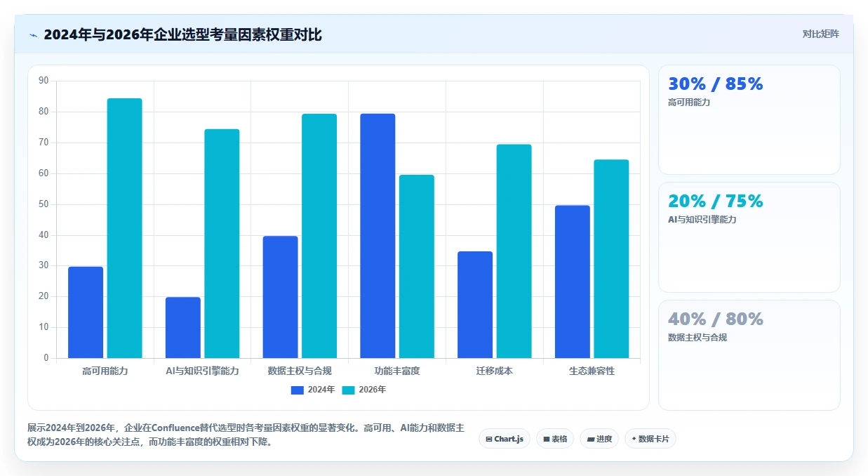This screenshot has width=868, height=476.
Task: Toggle the 2024年 legend swatch
Action: (x=298, y=390)
